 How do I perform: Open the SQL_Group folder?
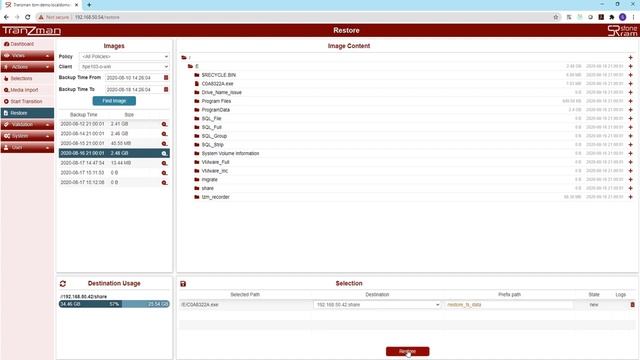(x=214, y=136)
